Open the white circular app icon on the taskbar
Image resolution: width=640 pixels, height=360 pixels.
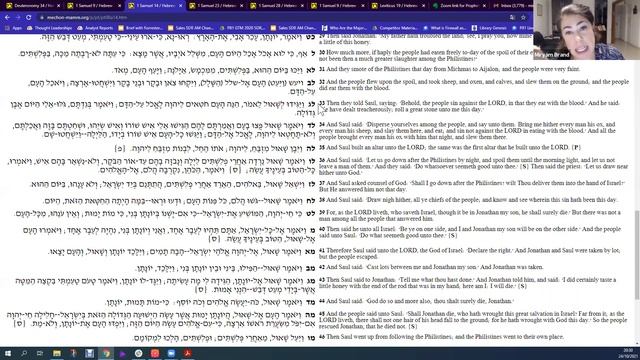tap(138, 353)
